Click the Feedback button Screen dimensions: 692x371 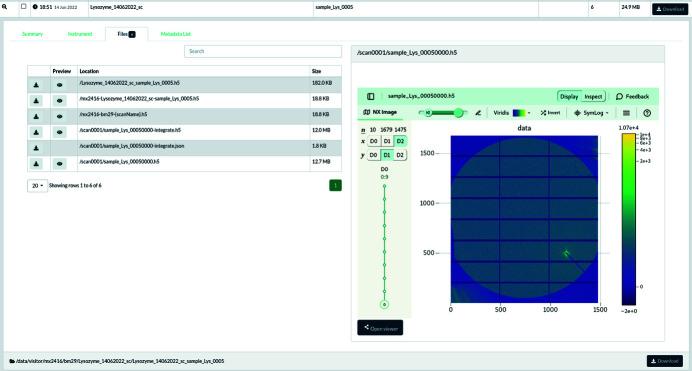point(632,96)
